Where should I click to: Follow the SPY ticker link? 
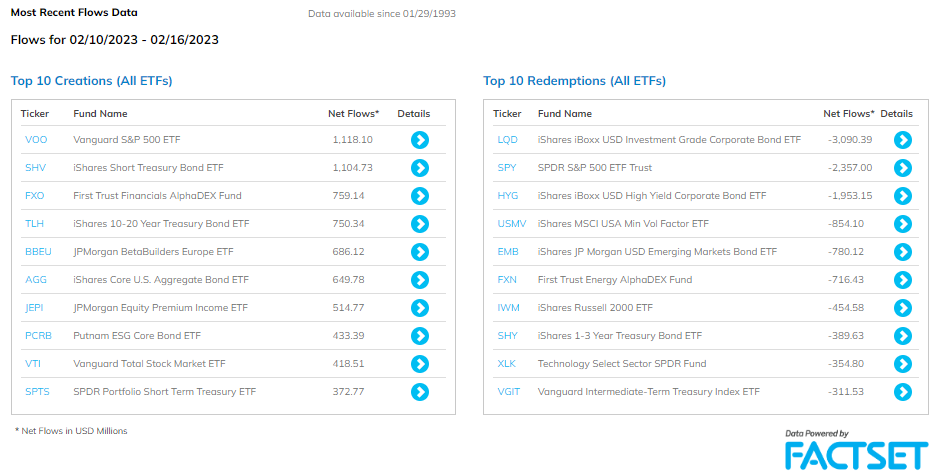point(507,168)
